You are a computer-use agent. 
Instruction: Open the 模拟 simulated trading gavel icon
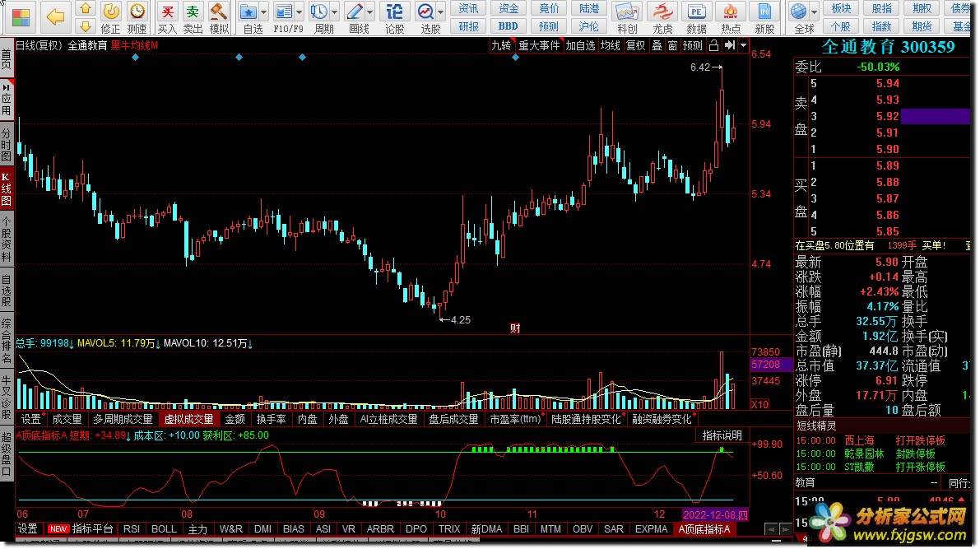pos(219,12)
